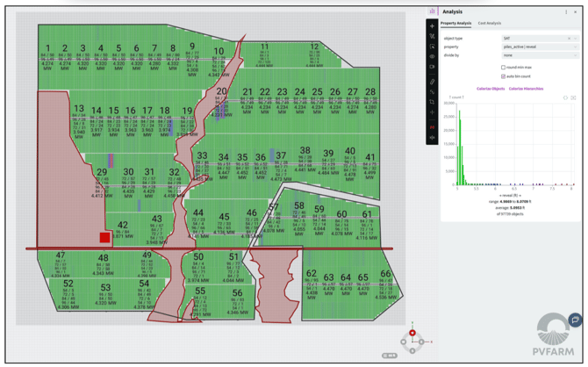Clear the SAT object type selection

(x=569, y=39)
